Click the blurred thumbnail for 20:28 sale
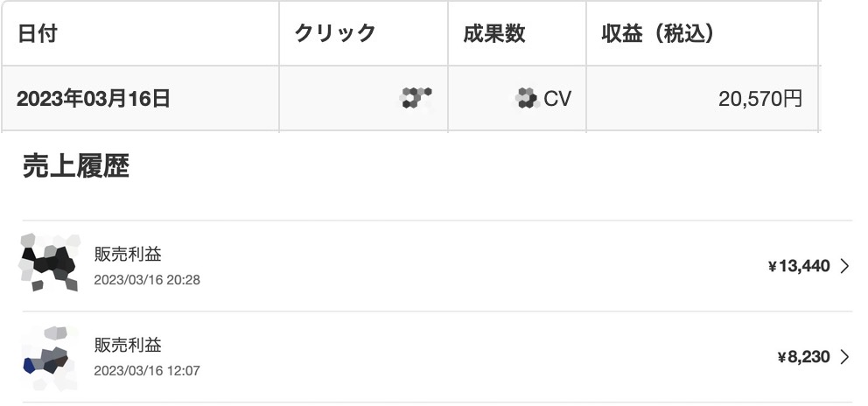 50,262
